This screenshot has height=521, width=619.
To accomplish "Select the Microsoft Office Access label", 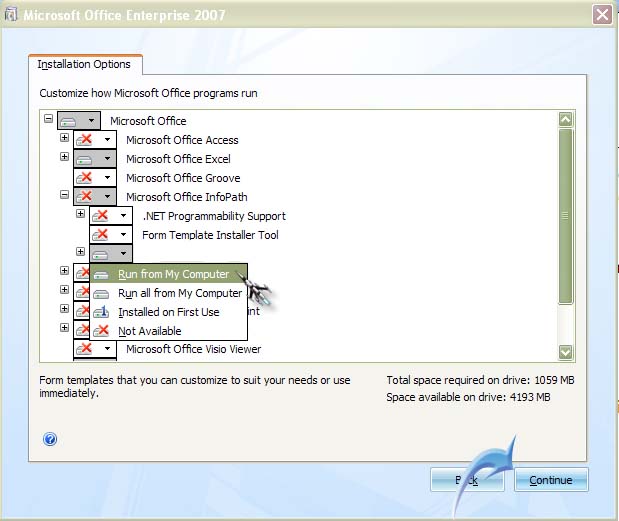I will (x=182, y=140).
